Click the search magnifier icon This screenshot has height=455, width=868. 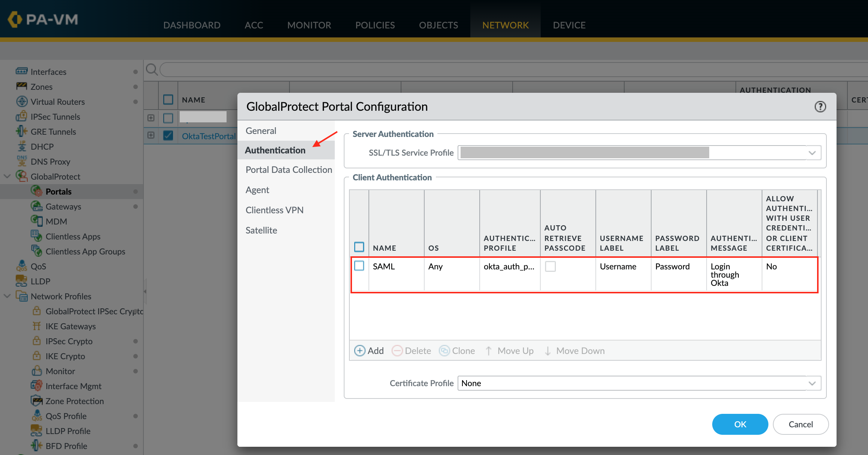[x=152, y=69]
